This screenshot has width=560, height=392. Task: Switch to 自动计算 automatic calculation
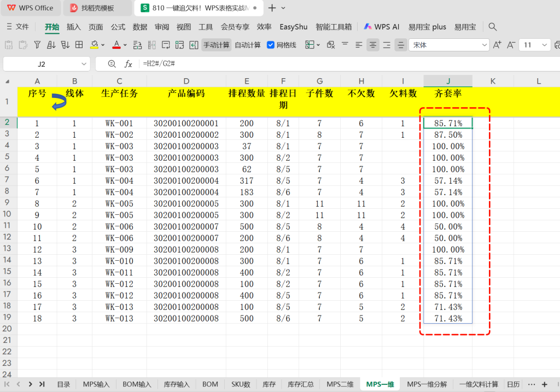[248, 45]
